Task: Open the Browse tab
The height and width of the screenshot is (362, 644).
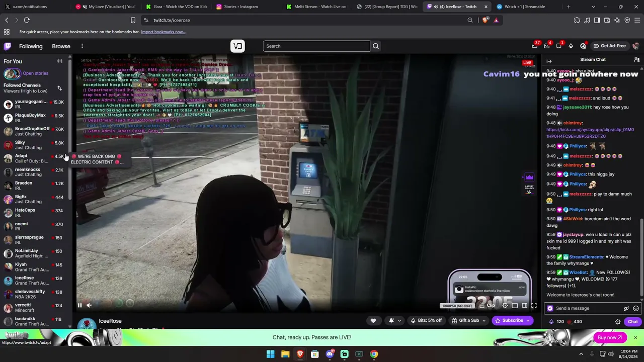Action: point(61,46)
